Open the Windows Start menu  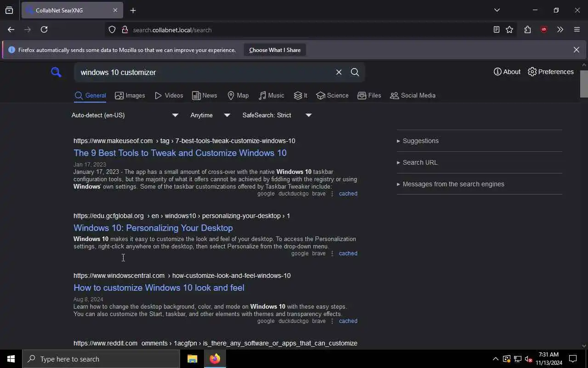pos(11,359)
